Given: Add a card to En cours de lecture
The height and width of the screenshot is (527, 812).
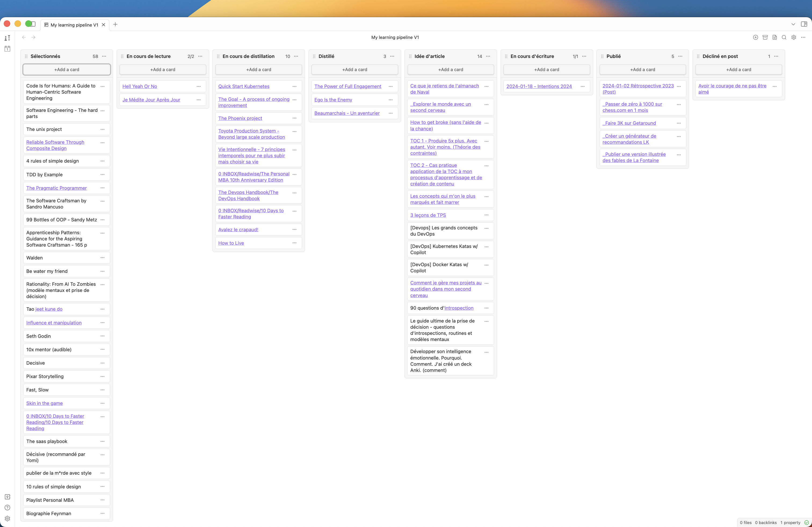Looking at the screenshot, I should 163,69.
